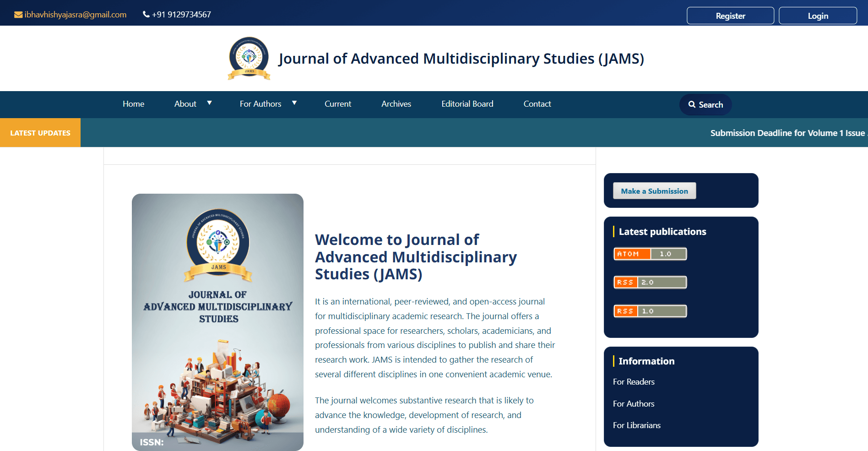This screenshot has width=868, height=451.
Task: Click the Login button
Action: click(x=818, y=16)
